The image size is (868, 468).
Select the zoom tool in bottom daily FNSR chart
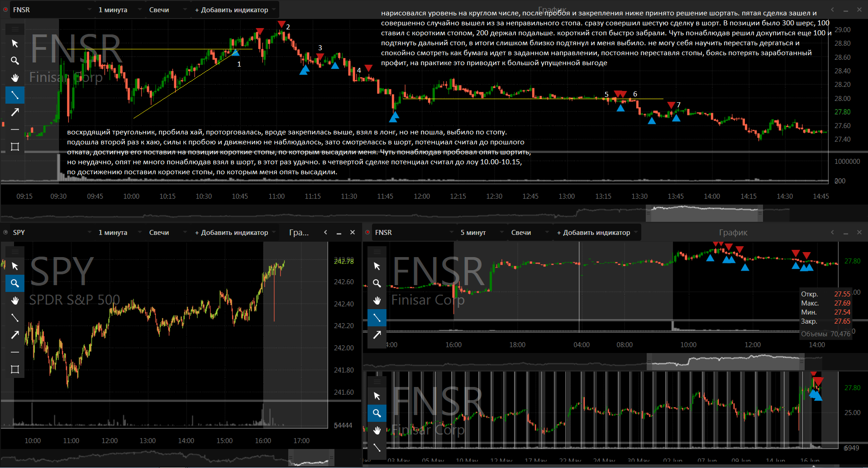[377, 413]
